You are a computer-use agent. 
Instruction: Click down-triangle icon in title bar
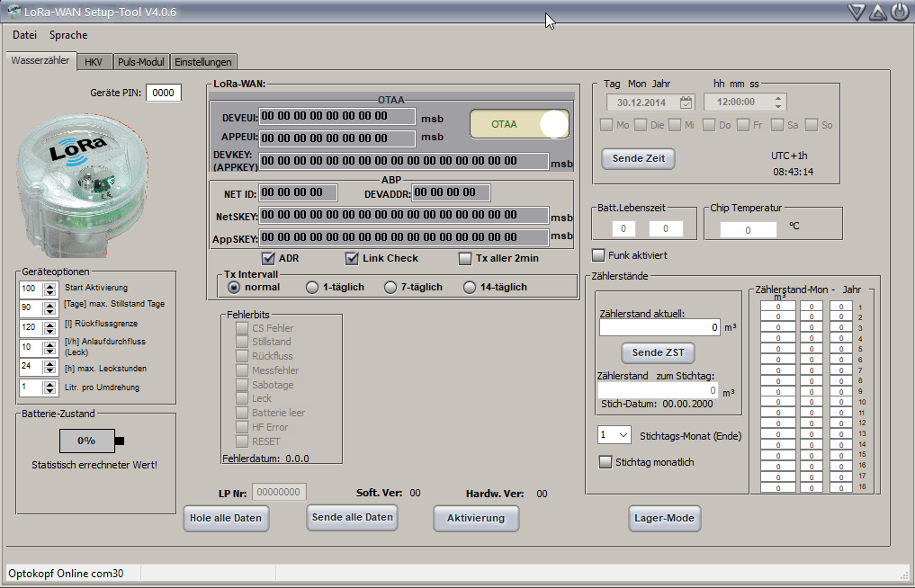856,13
